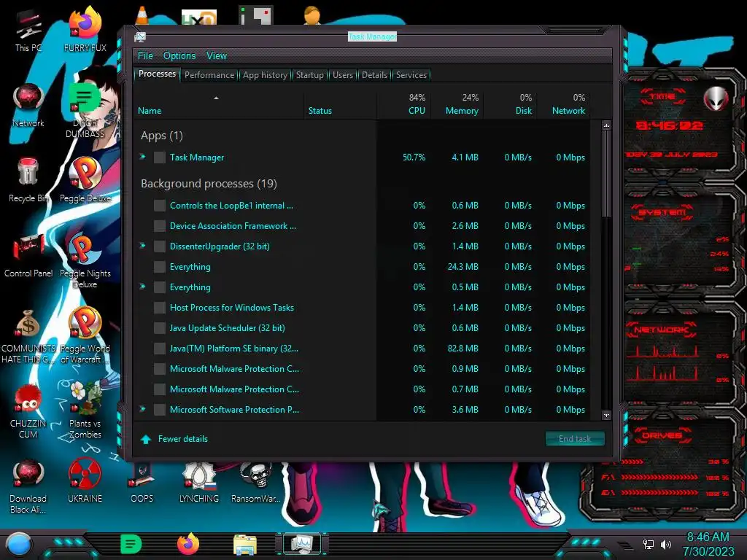Open the UKRAINE radiation symbol desktop icon
The height and width of the screenshot is (560, 747).
[x=85, y=481]
